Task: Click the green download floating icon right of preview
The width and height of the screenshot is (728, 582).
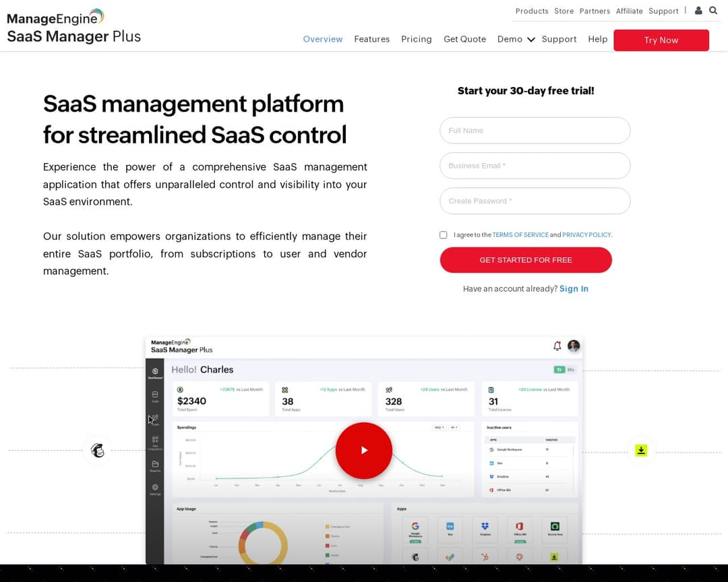Action: point(641,450)
